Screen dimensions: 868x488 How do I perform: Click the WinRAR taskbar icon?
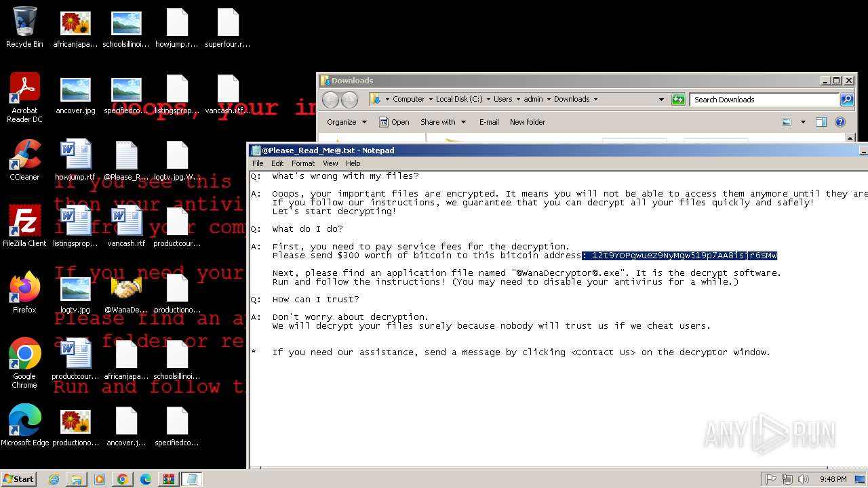168,479
